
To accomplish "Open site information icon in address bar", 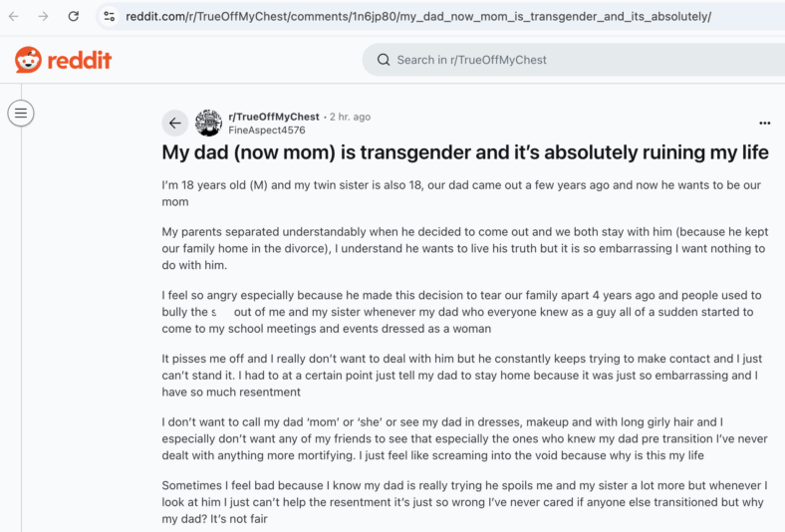I will point(110,17).
